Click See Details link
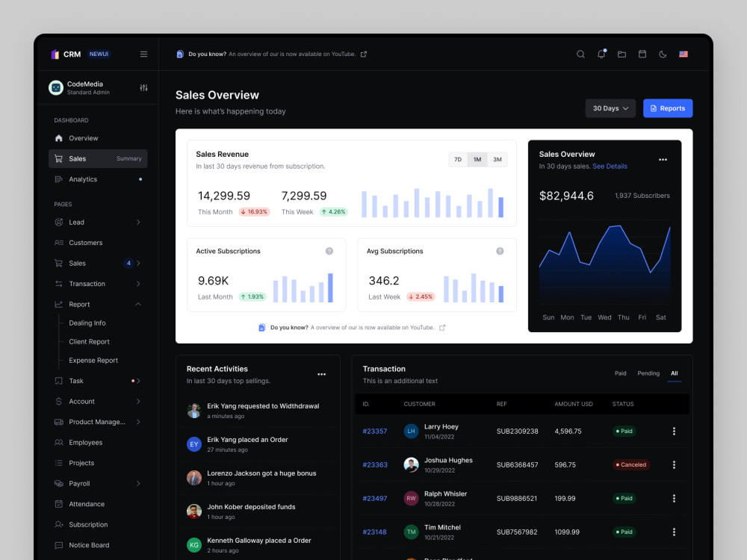The width and height of the screenshot is (747, 560). pyautogui.click(x=610, y=167)
